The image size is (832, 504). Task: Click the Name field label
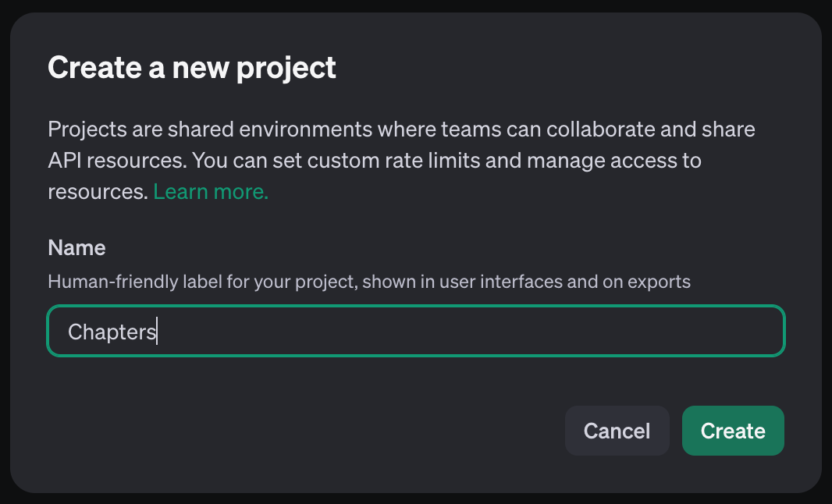click(76, 248)
